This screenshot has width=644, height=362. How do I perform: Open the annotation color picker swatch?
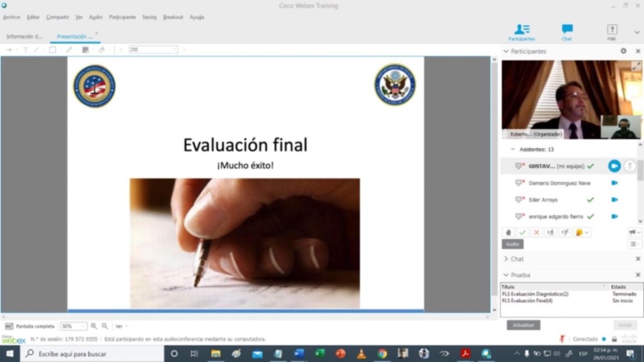click(85, 49)
